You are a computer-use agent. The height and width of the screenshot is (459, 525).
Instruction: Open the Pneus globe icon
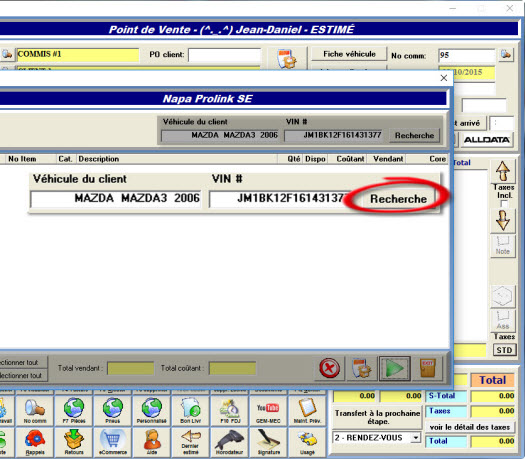[113, 410]
